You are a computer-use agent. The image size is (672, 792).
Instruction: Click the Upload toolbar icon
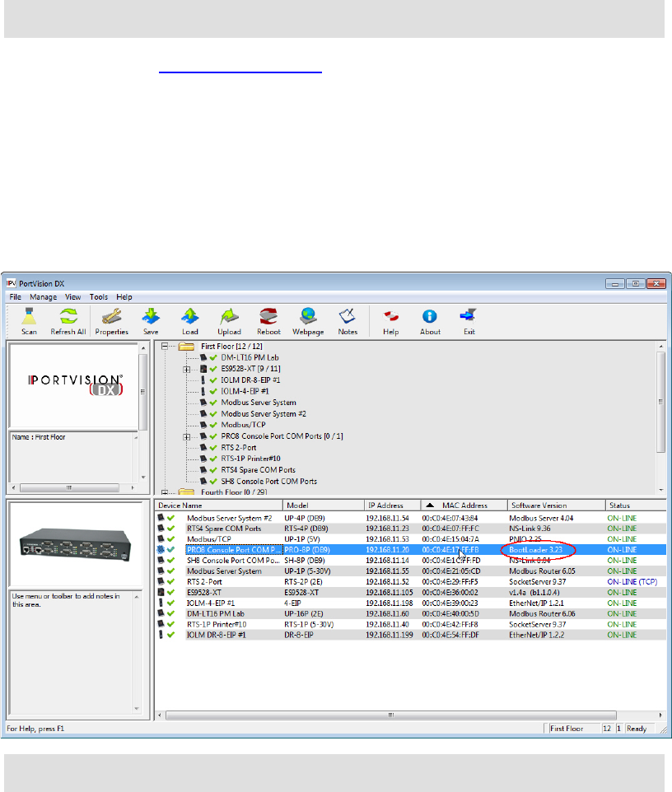pyautogui.click(x=229, y=321)
